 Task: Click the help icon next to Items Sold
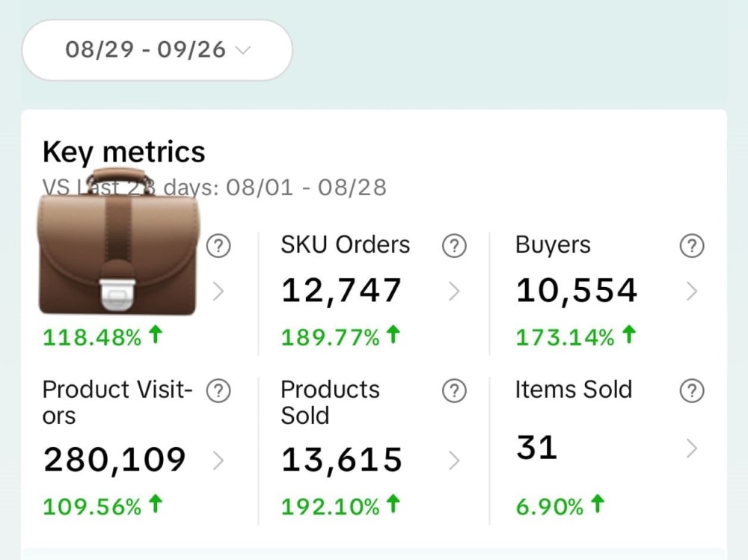(692, 391)
